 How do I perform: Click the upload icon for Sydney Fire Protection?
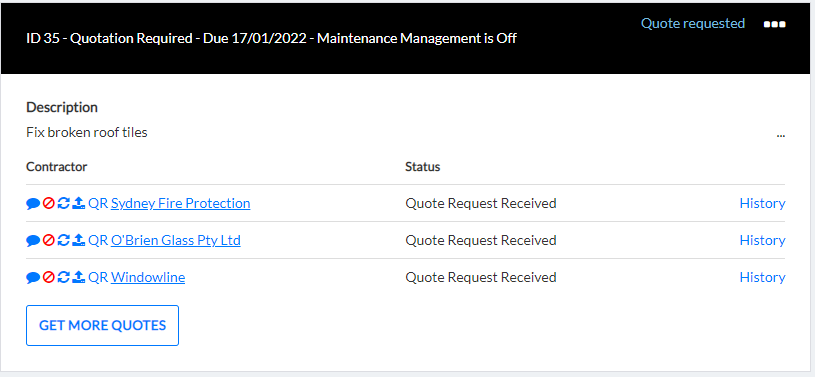tap(78, 204)
